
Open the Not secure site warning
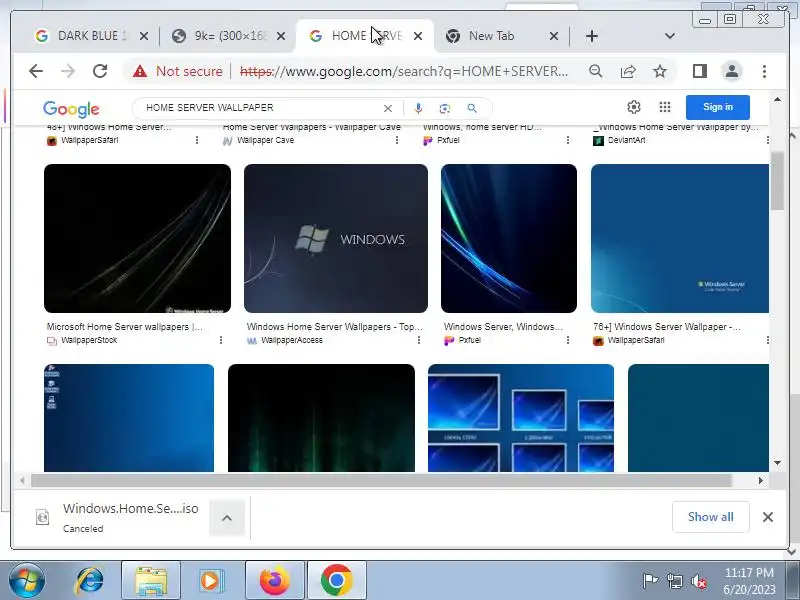coord(178,71)
